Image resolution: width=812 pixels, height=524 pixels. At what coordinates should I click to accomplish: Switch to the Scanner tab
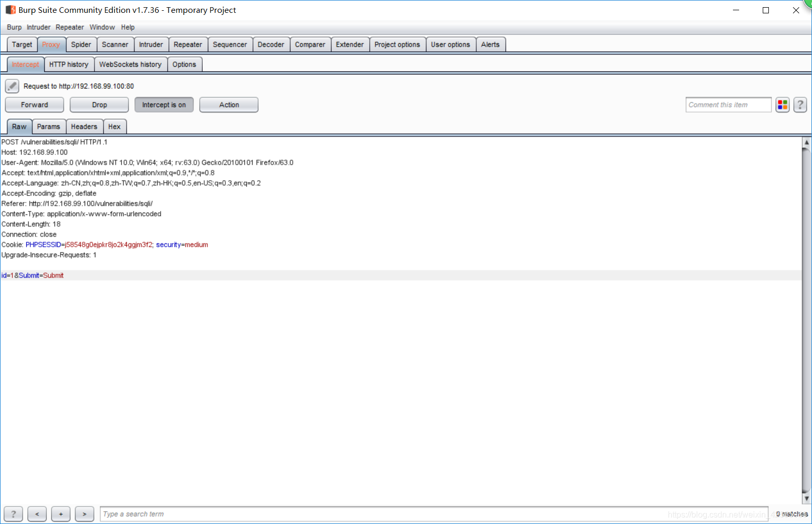click(115, 45)
